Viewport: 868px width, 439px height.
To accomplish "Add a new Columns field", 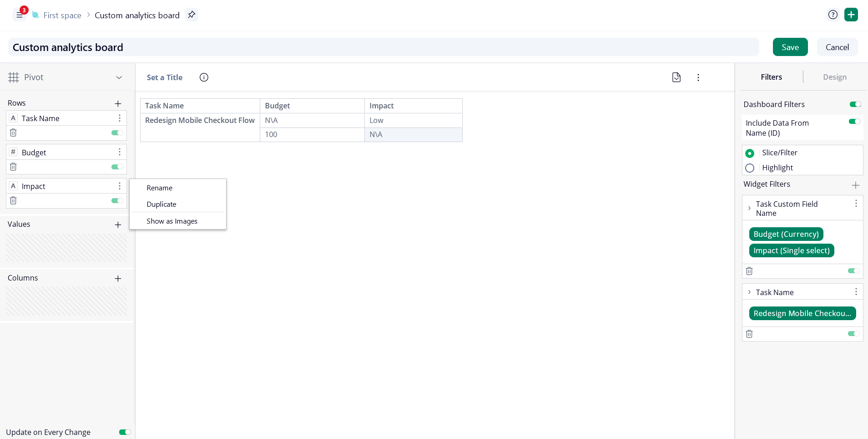I will [x=118, y=279].
